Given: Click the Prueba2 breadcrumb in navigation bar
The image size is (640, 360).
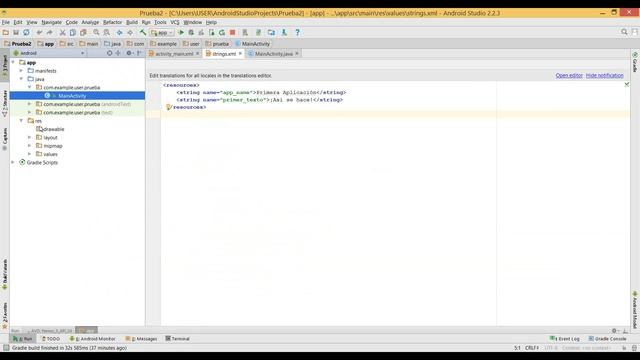Looking at the screenshot, I should click(18, 44).
